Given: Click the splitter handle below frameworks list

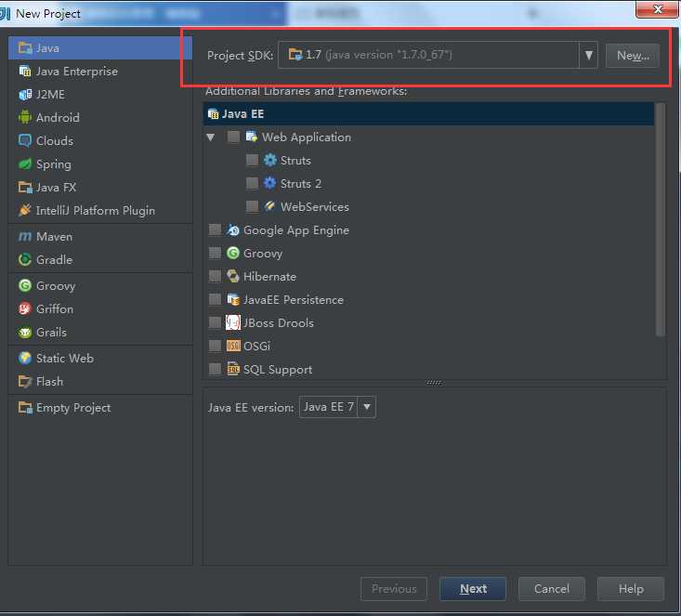Looking at the screenshot, I should (434, 383).
